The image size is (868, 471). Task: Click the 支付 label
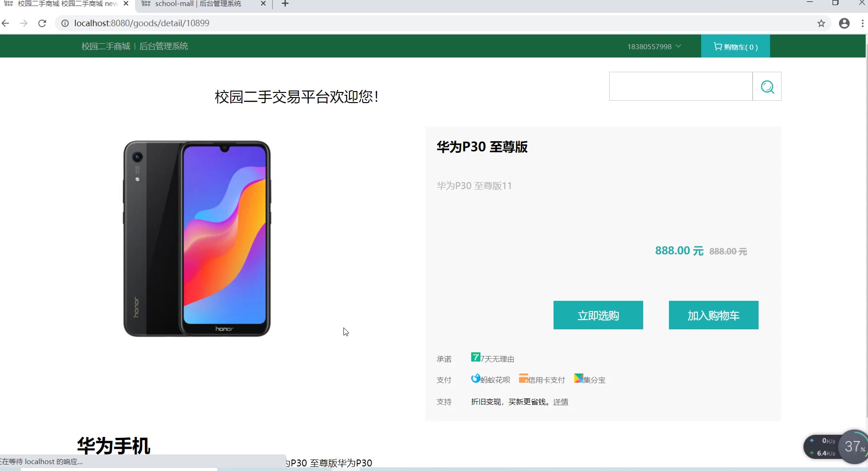pyautogui.click(x=444, y=380)
